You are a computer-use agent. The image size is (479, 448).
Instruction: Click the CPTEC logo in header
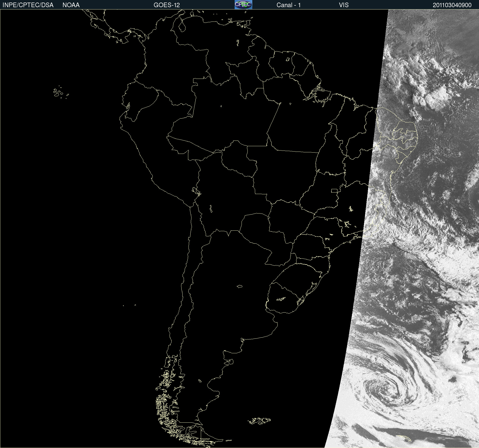click(243, 5)
